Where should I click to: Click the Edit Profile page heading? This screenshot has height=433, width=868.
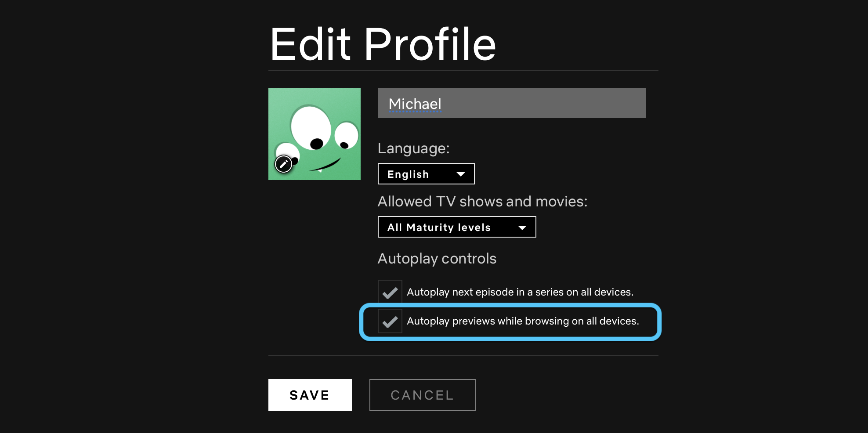click(383, 44)
